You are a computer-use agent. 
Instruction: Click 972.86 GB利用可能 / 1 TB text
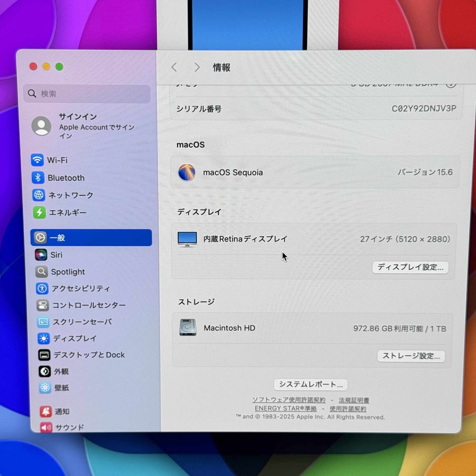(400, 328)
